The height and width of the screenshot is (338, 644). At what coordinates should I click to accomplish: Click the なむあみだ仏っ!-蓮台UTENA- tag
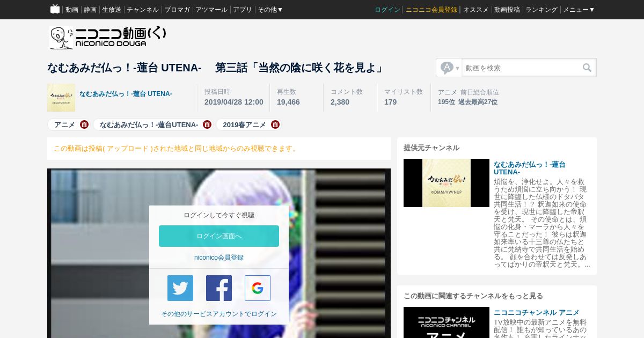point(149,124)
